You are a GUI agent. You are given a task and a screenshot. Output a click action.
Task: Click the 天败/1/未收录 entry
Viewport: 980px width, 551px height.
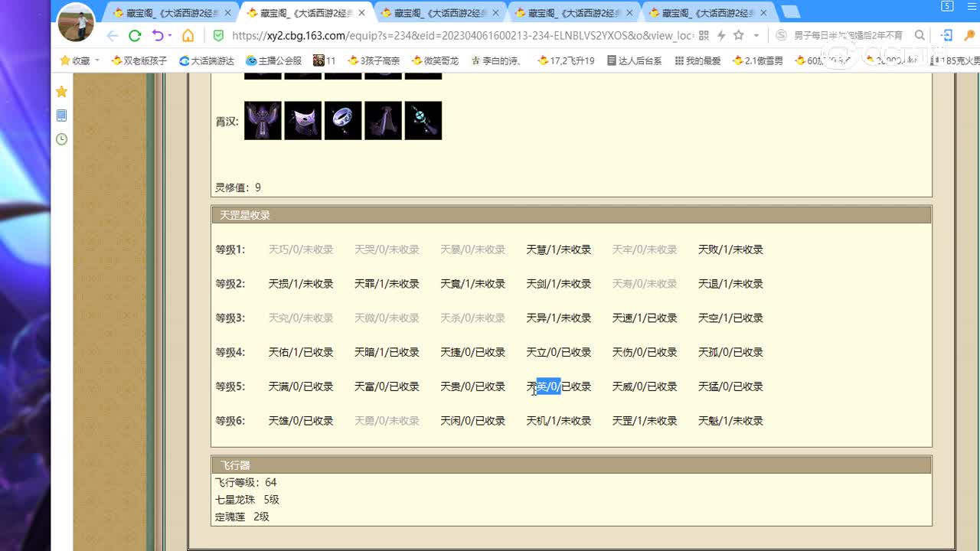pos(730,249)
